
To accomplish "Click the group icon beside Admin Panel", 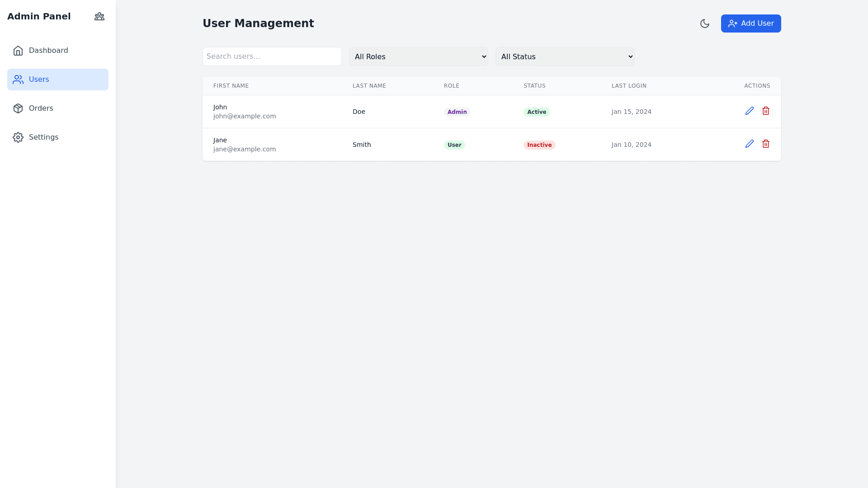I will coord(99,17).
